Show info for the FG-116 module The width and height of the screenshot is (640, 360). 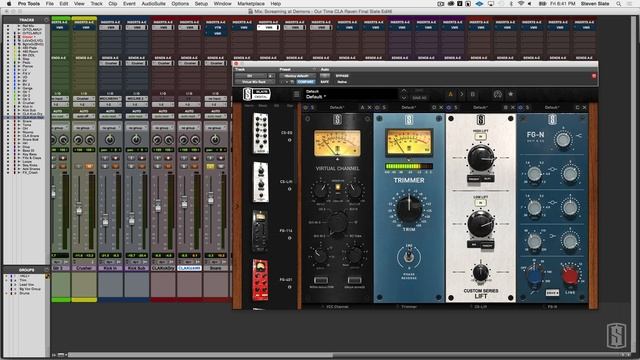(x=289, y=238)
